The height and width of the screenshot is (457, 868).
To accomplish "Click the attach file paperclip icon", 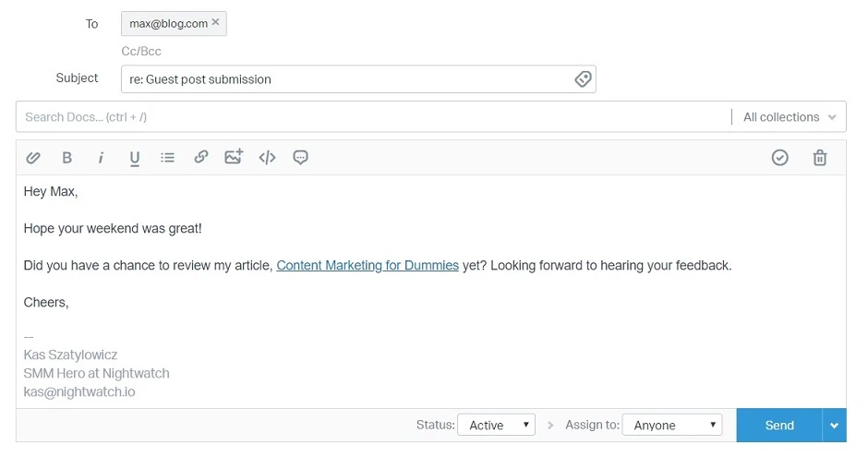I will [33, 158].
